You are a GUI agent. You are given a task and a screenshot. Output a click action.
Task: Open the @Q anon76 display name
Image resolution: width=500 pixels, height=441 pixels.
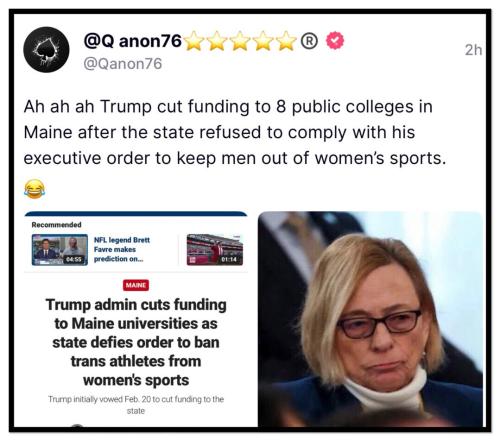(133, 41)
